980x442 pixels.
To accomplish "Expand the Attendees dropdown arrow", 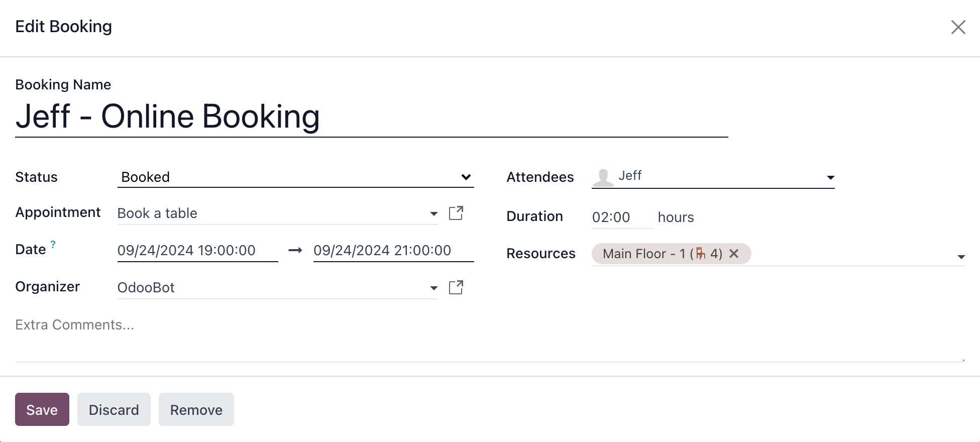I will [x=830, y=177].
